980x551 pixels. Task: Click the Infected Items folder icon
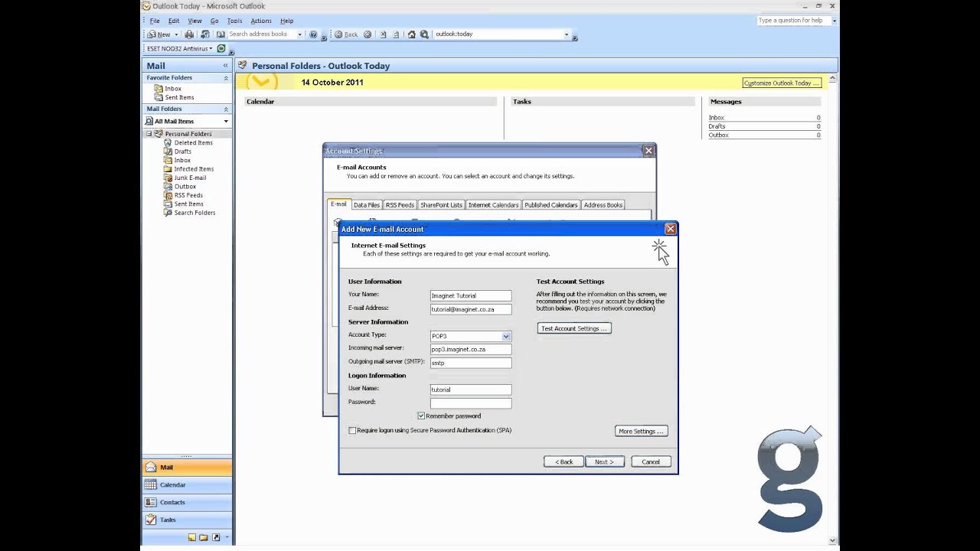[x=168, y=168]
